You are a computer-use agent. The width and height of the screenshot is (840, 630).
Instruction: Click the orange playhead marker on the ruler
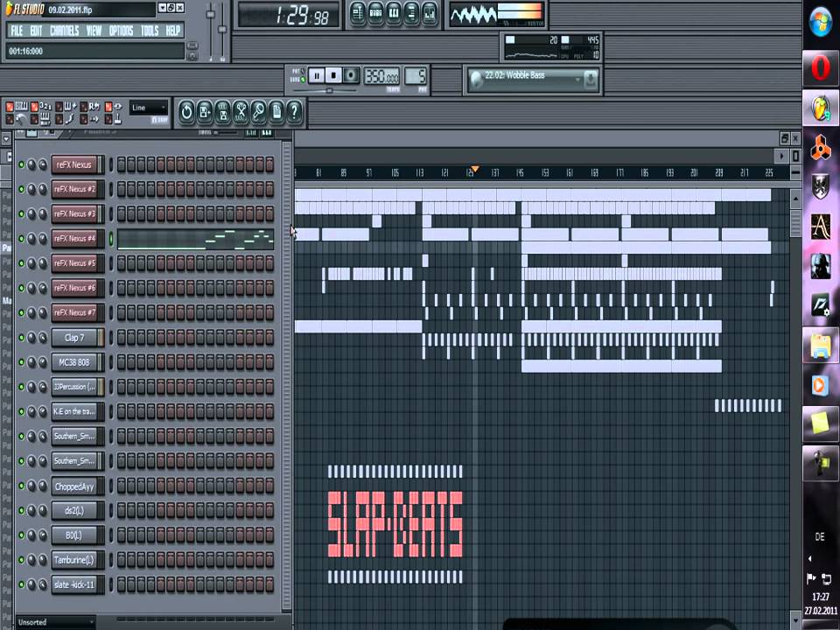(x=474, y=169)
